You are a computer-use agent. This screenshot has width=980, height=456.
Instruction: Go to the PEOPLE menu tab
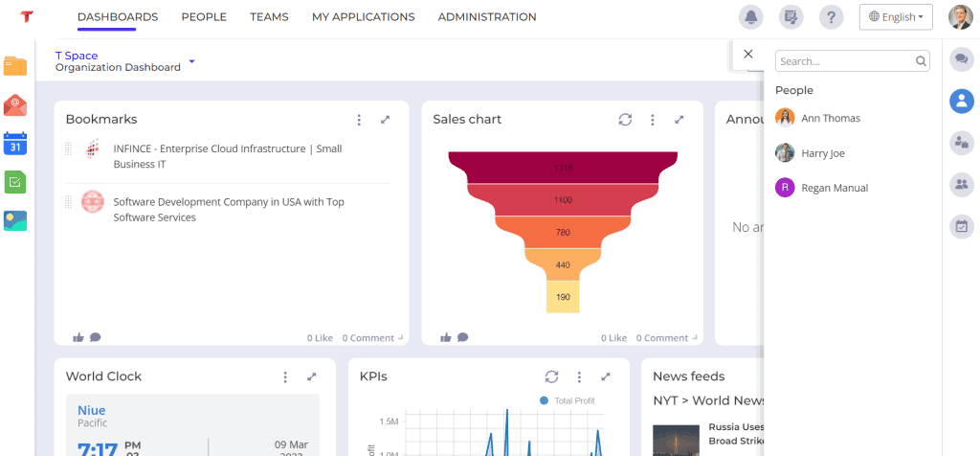(x=204, y=17)
